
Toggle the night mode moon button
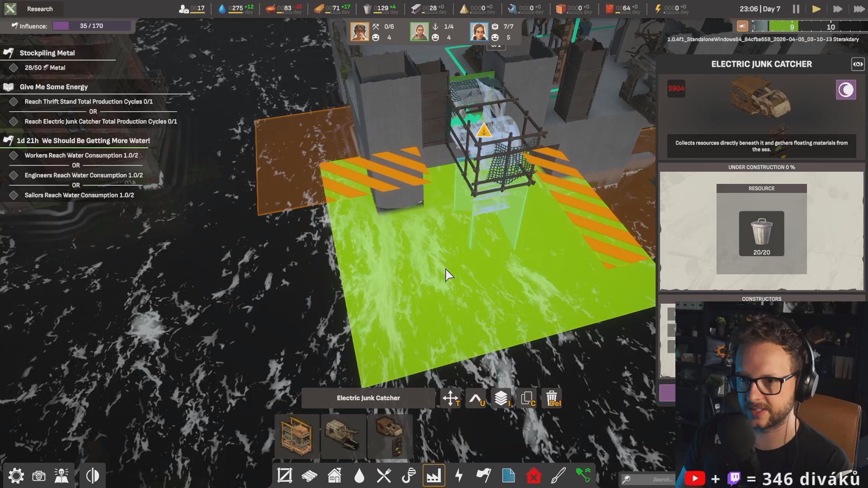coord(845,90)
